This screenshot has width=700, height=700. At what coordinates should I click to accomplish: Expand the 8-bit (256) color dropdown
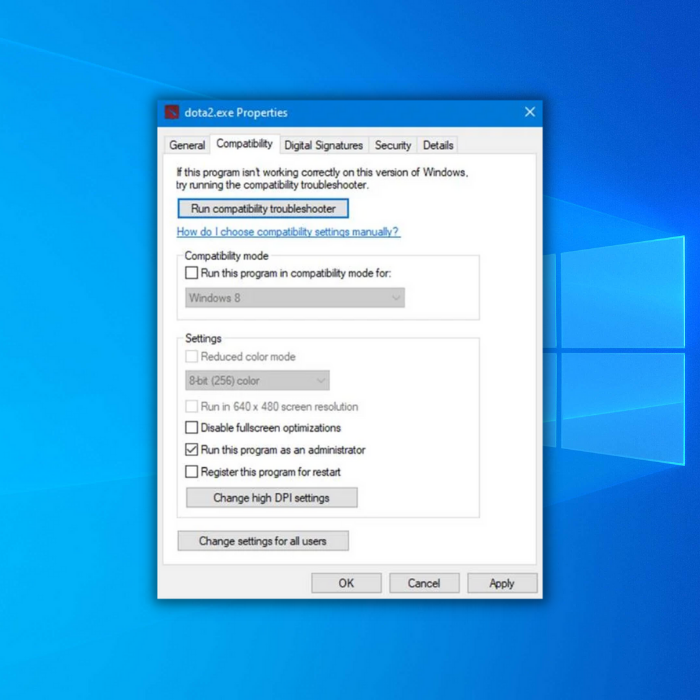pyautogui.click(x=257, y=380)
